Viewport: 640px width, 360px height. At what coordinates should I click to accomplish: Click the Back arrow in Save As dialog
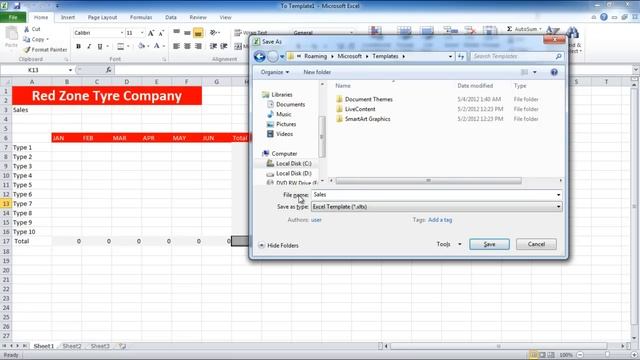260,56
